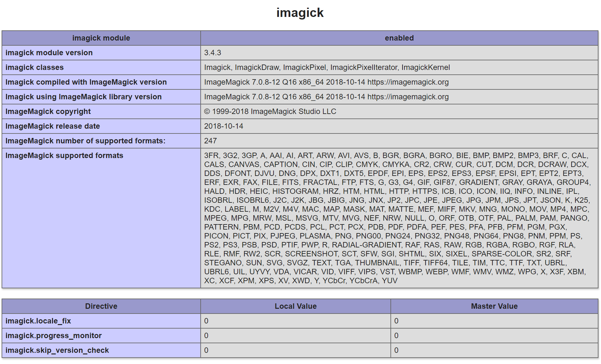Click the master value of imagick.skip_version_check

pos(396,350)
